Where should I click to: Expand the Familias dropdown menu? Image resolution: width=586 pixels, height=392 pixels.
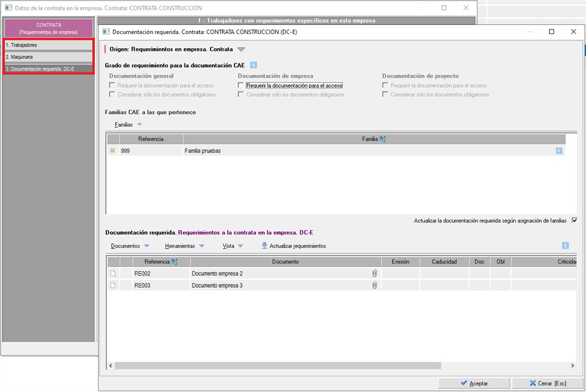pyautogui.click(x=139, y=124)
